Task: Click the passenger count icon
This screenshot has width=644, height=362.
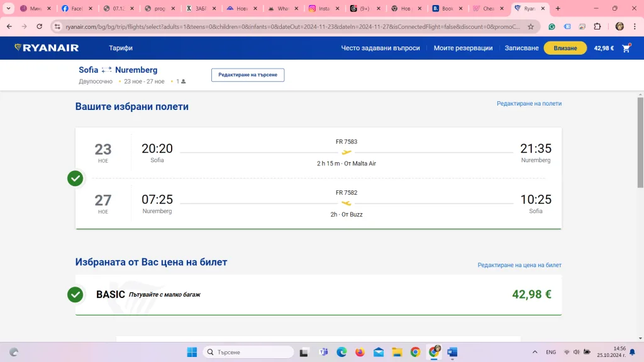Action: click(x=184, y=81)
